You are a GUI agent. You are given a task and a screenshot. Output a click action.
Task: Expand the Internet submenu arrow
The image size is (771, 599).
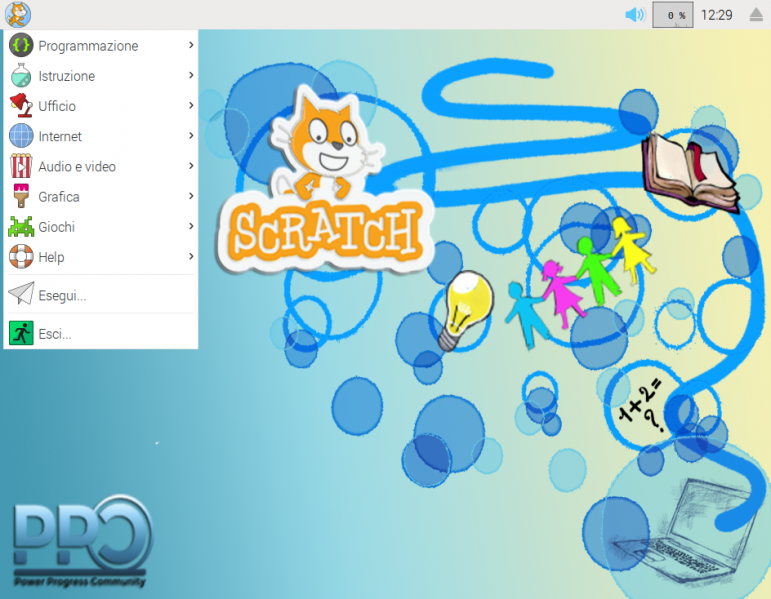[191, 135]
